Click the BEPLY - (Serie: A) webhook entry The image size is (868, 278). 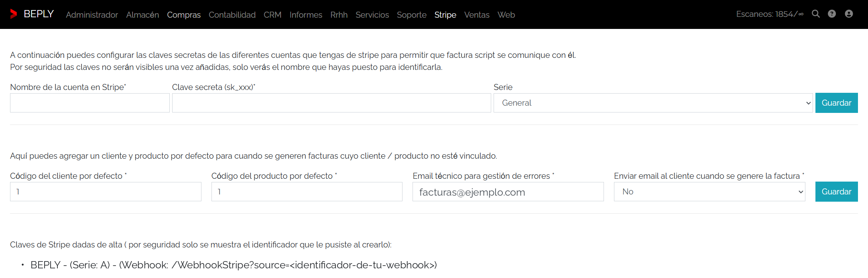[x=234, y=265]
